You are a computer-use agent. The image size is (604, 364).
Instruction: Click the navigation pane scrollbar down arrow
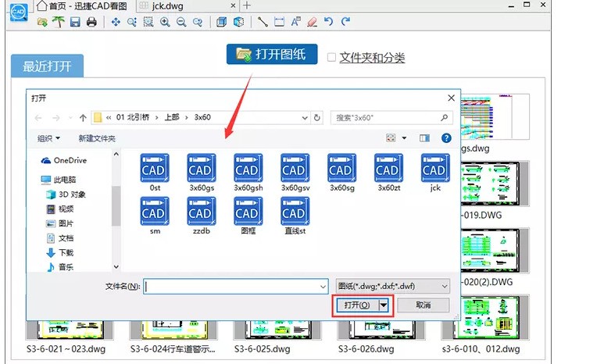coord(116,266)
